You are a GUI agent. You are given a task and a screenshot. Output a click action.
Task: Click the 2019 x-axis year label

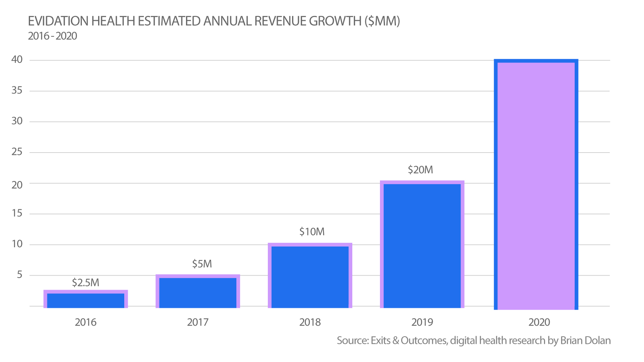click(422, 322)
